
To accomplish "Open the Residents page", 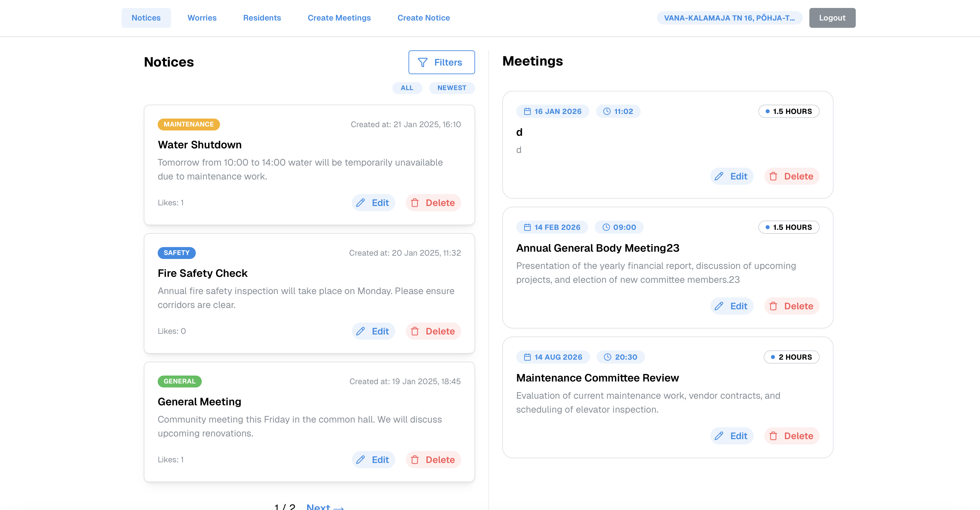I will coord(262,18).
